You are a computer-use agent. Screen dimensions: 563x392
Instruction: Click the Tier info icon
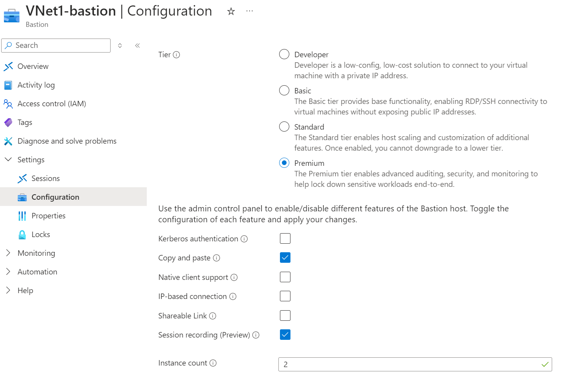point(176,55)
